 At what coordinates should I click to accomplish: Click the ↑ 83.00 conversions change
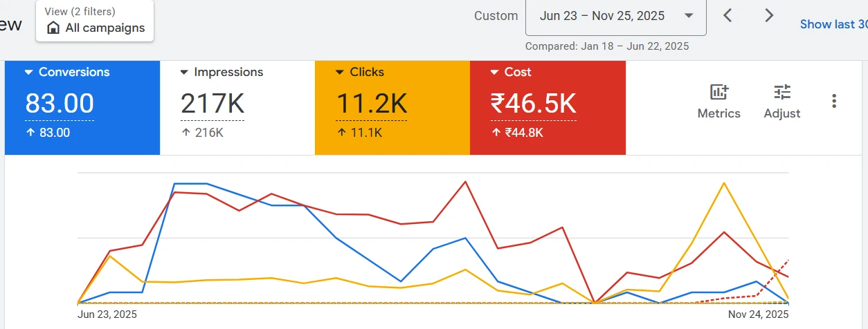coord(48,133)
